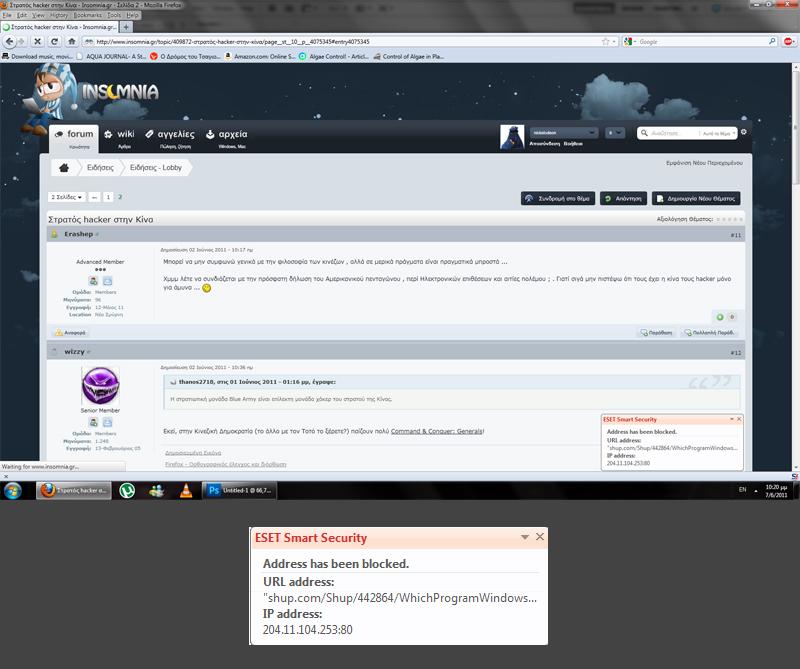
Task: Select the forum tab in site navigation
Action: pos(74,139)
